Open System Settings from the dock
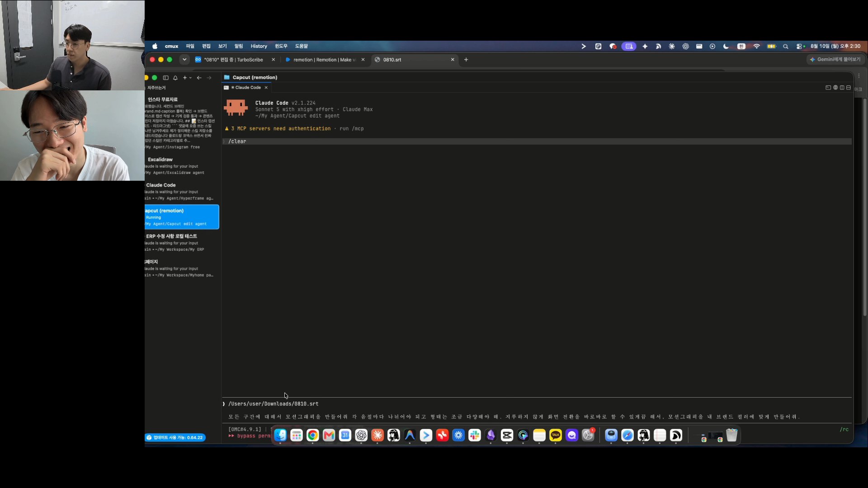Image resolution: width=868 pixels, height=488 pixels. [588, 435]
